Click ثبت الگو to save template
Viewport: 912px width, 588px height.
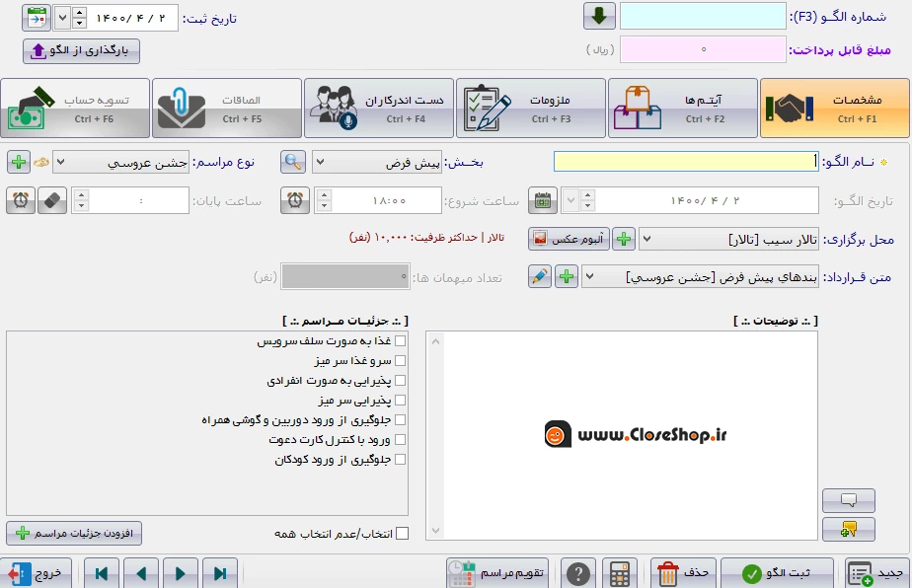click(x=777, y=573)
